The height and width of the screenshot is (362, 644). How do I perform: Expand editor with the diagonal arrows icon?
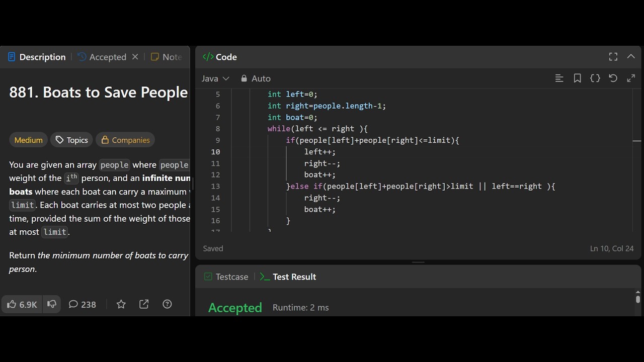point(631,78)
